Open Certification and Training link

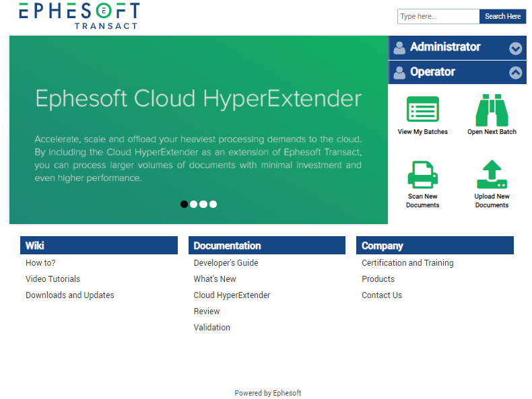pyautogui.click(x=407, y=262)
